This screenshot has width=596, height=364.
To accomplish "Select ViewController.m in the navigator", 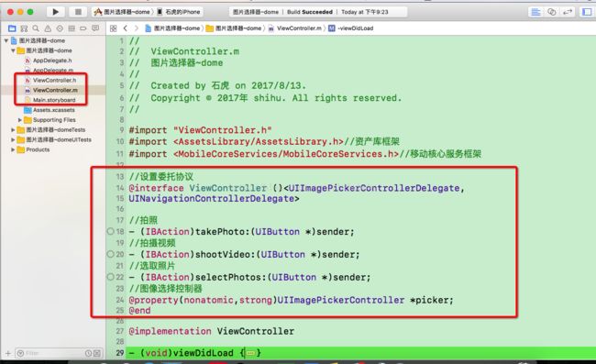I will [x=55, y=90].
